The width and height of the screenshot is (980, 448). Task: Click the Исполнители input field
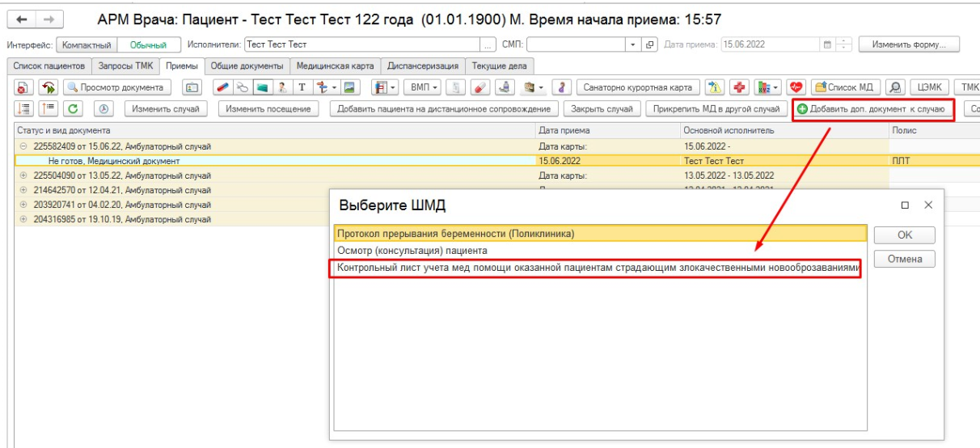coord(368,45)
